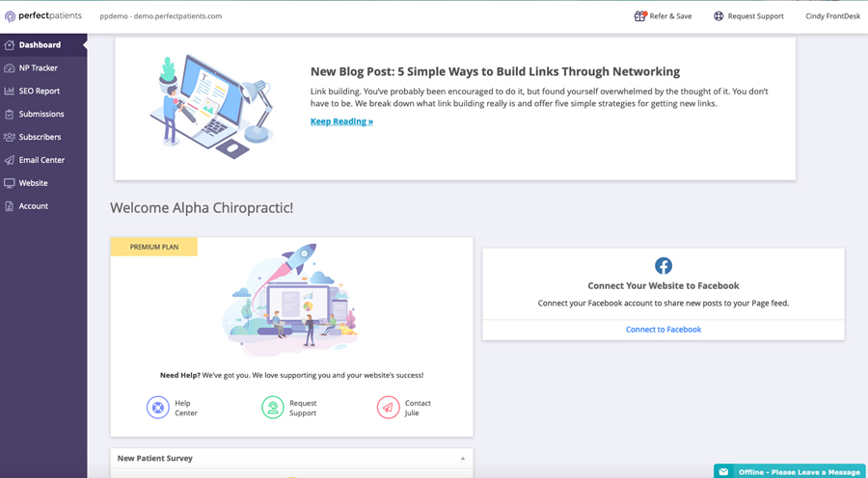This screenshot has height=478, width=868.
Task: Click the Request Support lifebuoy icon in header
Action: (719, 16)
